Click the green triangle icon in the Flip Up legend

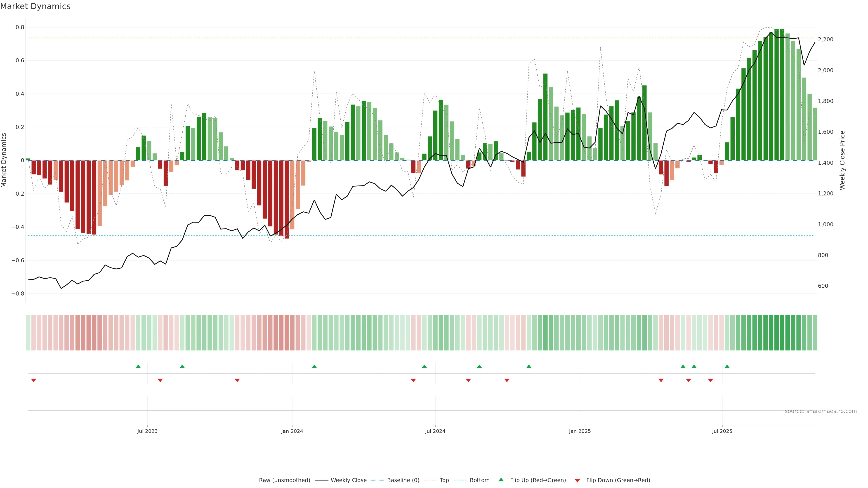[x=501, y=480]
